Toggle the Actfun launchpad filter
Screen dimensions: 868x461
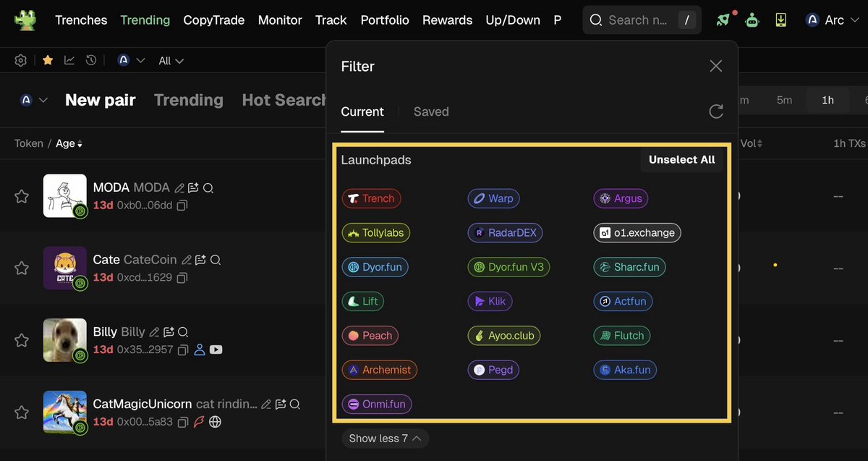(x=624, y=301)
